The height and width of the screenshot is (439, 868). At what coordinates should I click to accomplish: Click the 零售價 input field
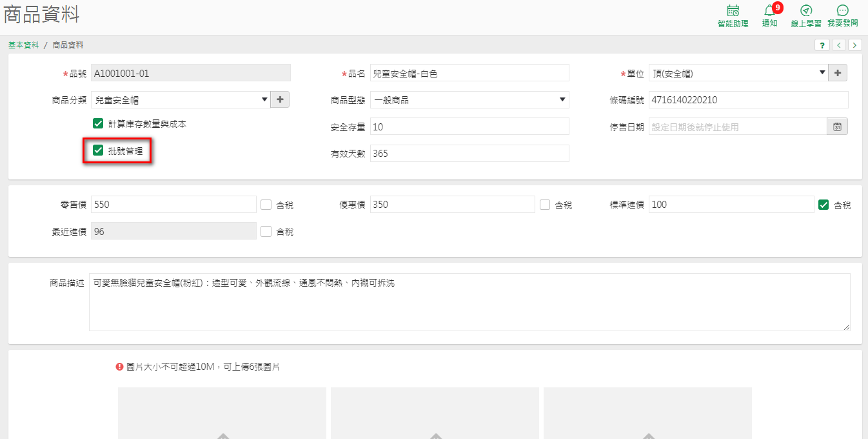173,205
